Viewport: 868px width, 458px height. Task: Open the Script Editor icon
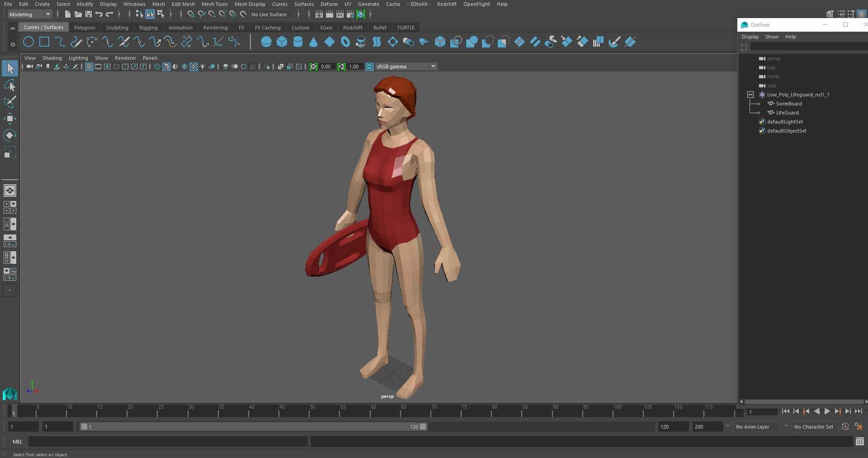click(x=860, y=441)
